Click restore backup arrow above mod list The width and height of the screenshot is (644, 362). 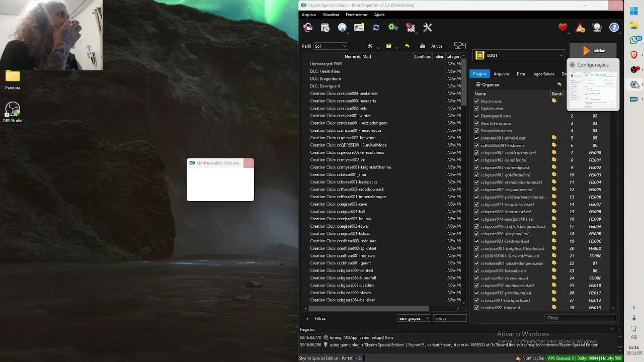click(407, 46)
